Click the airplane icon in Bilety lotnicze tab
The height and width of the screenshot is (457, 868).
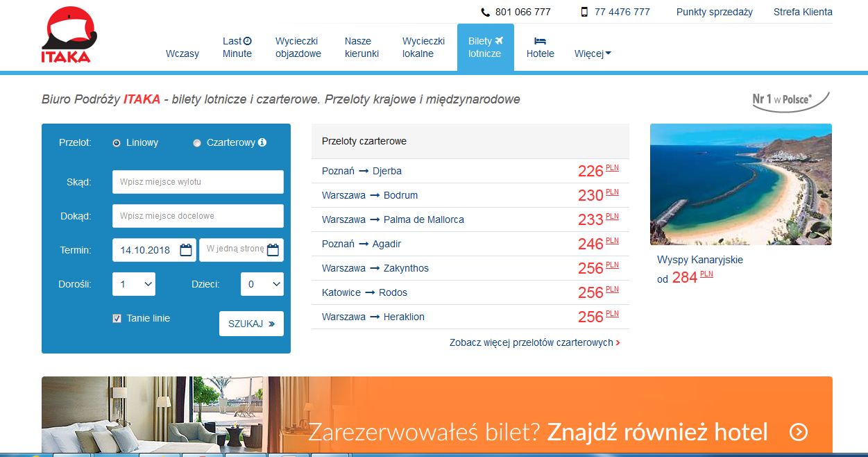coord(499,41)
